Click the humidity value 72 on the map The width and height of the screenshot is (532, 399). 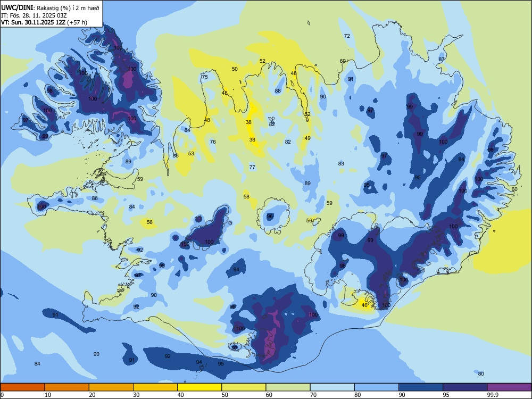click(347, 36)
